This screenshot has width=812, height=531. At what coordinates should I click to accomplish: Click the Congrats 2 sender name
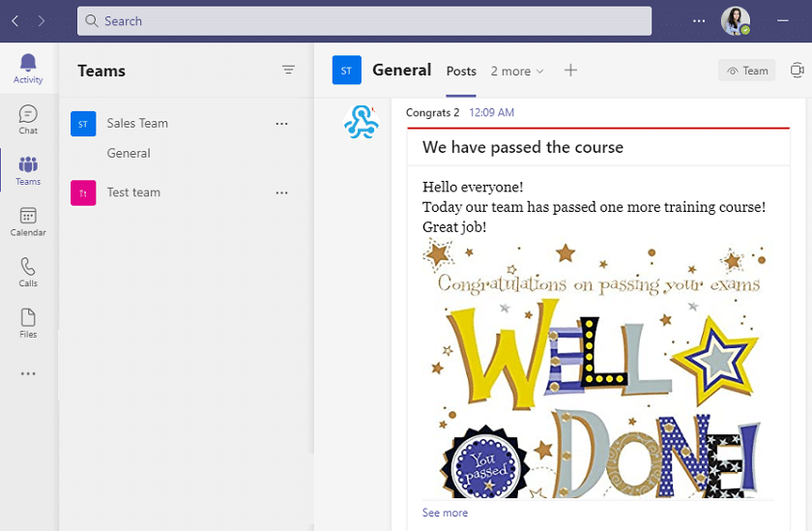[x=432, y=112]
